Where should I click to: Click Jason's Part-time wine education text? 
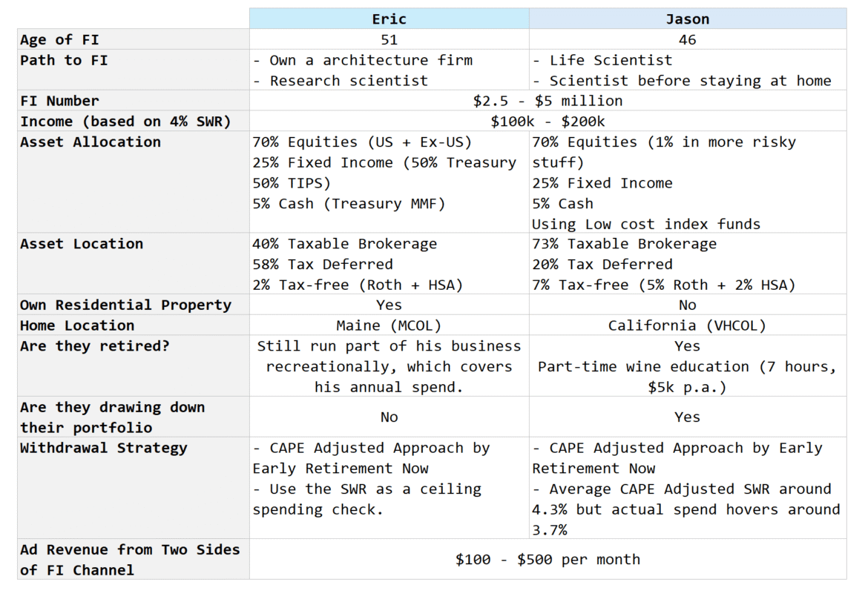pos(687,366)
